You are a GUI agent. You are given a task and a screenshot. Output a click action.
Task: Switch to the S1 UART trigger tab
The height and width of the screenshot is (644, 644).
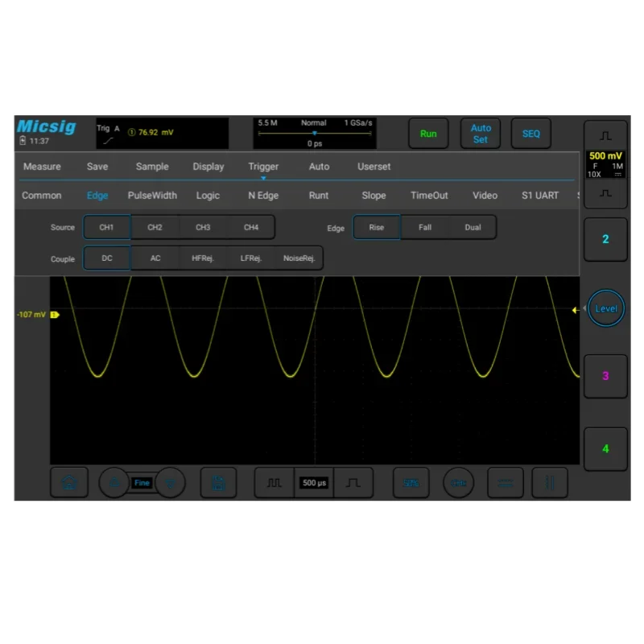coord(540,196)
